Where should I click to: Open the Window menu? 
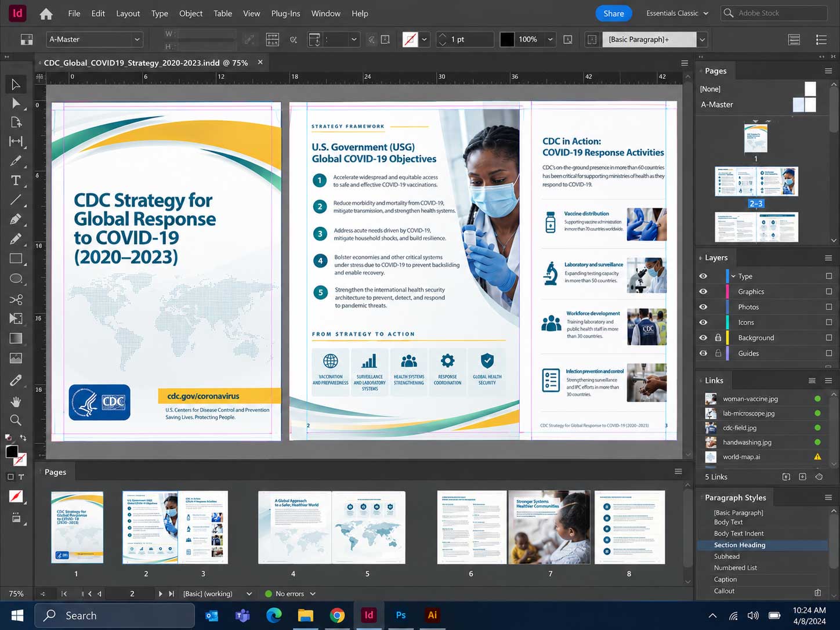click(325, 13)
